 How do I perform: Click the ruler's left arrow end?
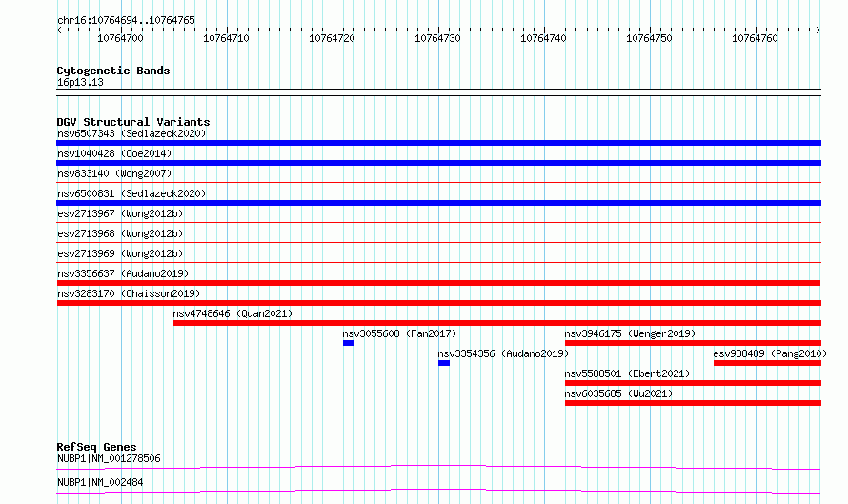click(59, 30)
